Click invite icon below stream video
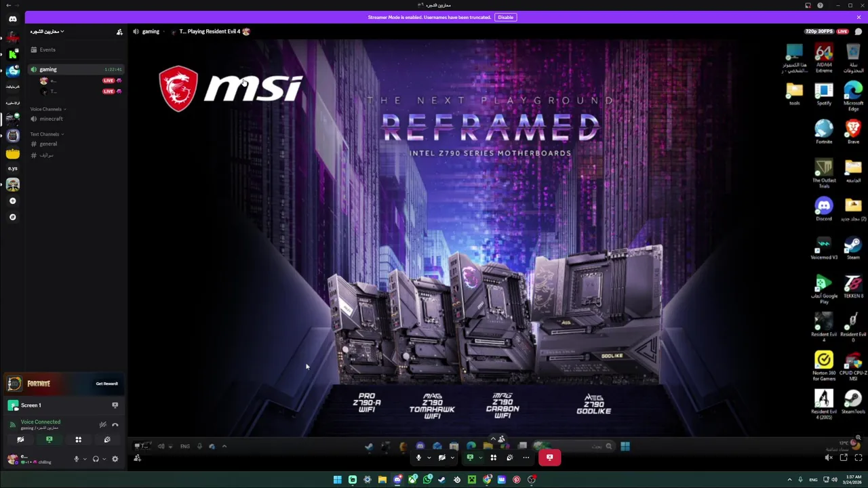 pos(137,458)
